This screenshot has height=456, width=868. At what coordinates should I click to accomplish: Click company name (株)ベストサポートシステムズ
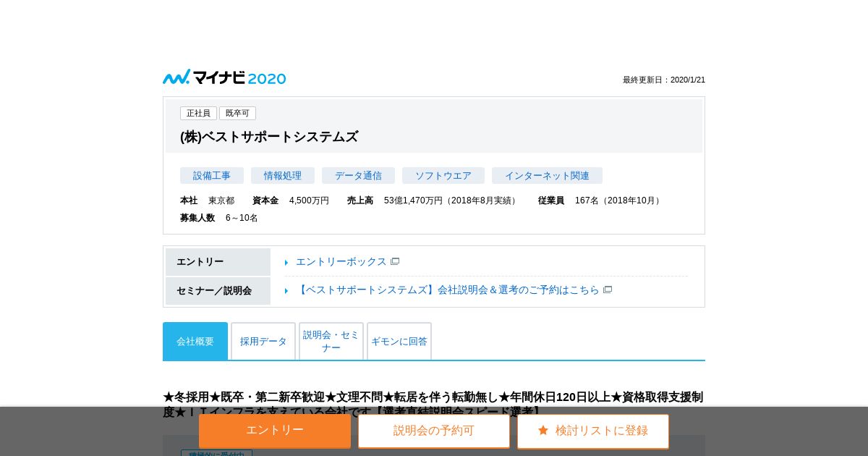pos(269,137)
